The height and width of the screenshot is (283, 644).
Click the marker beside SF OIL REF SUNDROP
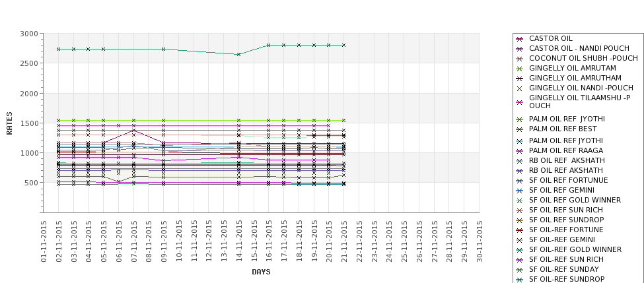click(520, 220)
